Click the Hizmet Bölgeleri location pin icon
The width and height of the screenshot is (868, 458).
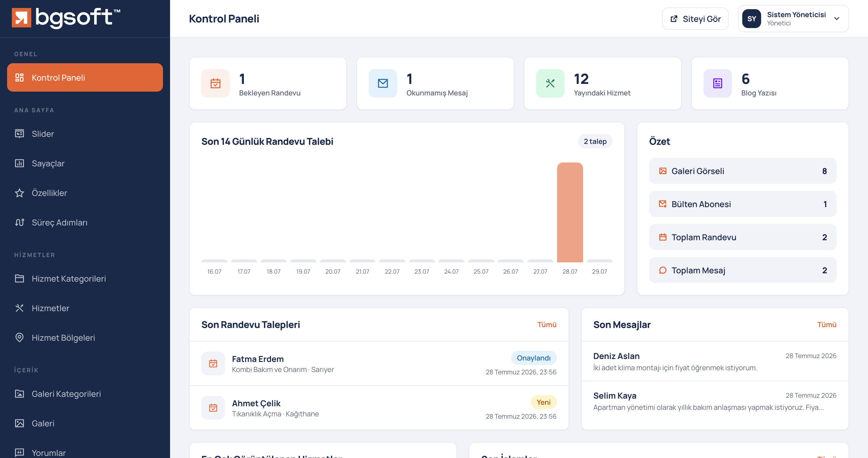pos(19,338)
